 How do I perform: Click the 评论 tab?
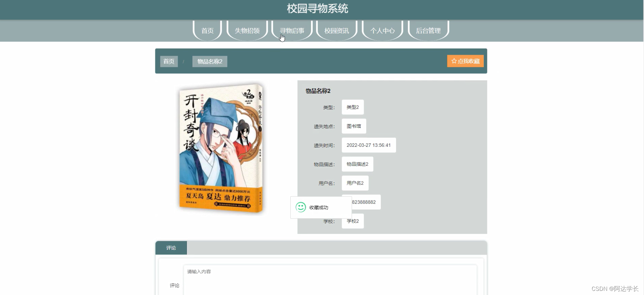click(171, 248)
